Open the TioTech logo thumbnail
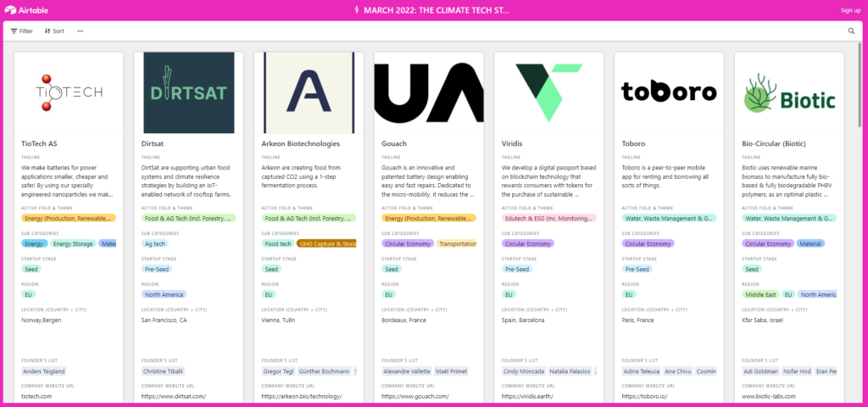 point(69,92)
